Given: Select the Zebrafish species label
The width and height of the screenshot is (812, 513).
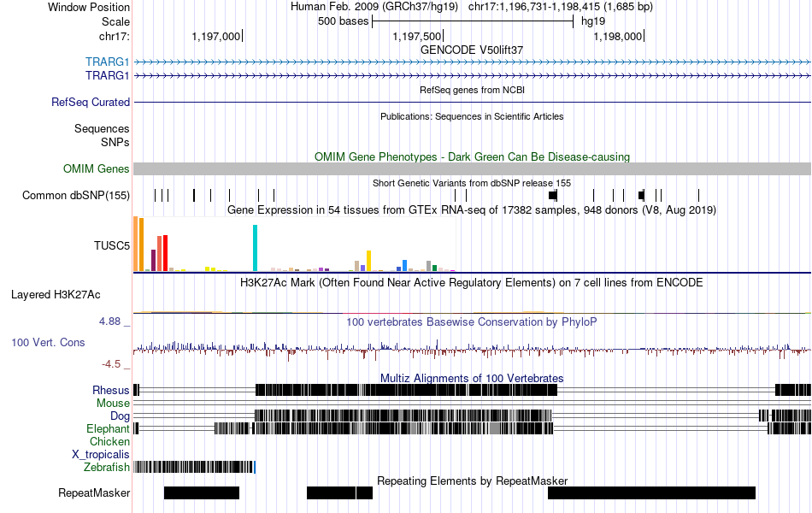Looking at the screenshot, I should click(107, 468).
